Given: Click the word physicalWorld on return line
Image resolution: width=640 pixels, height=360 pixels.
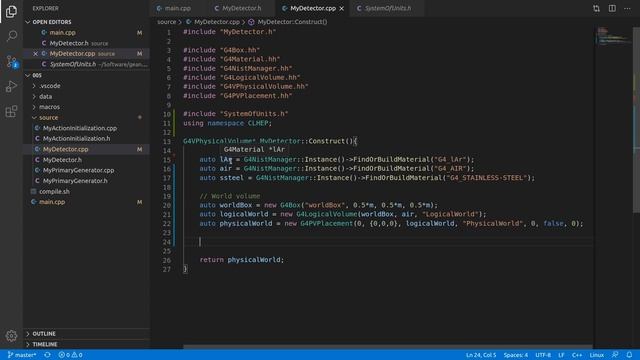Looking at the screenshot, I should pyautogui.click(x=255, y=260).
